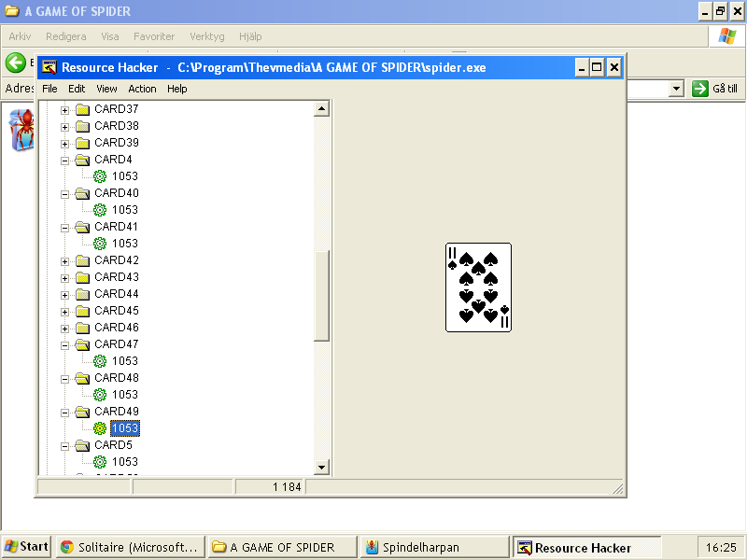The image size is (747, 560).
Task: Click the highlighted gear icon under CARD49
Action: pos(100,428)
